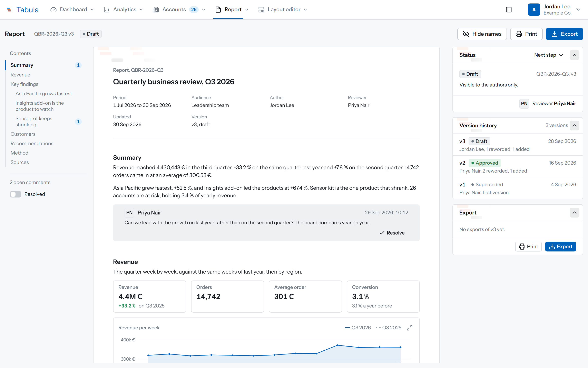
Task: Collapse the Status panel
Action: [574, 55]
